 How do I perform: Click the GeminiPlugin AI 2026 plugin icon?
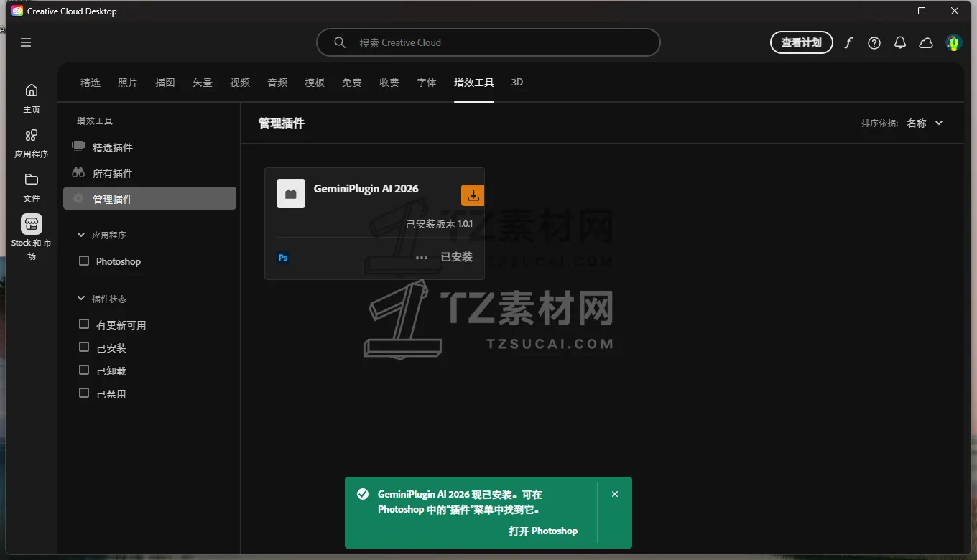pyautogui.click(x=291, y=194)
